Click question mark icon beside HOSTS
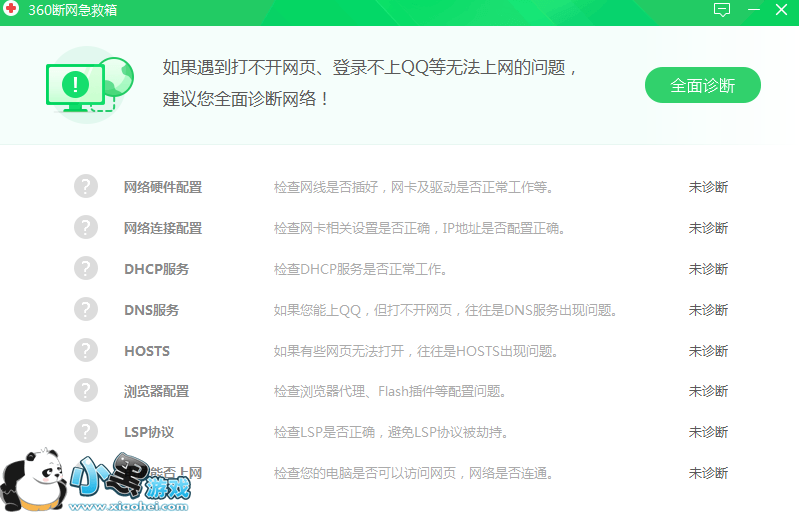 point(86,350)
